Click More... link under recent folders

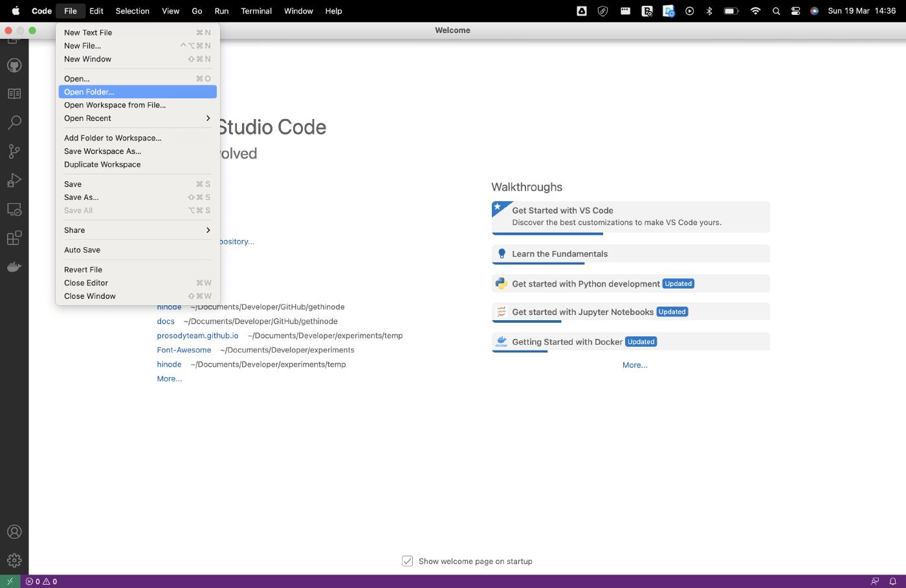(169, 379)
